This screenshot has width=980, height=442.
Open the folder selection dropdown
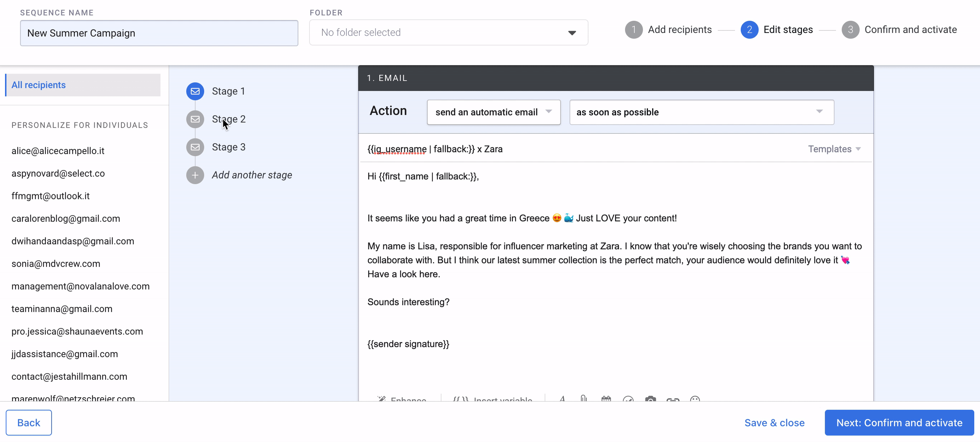click(448, 33)
